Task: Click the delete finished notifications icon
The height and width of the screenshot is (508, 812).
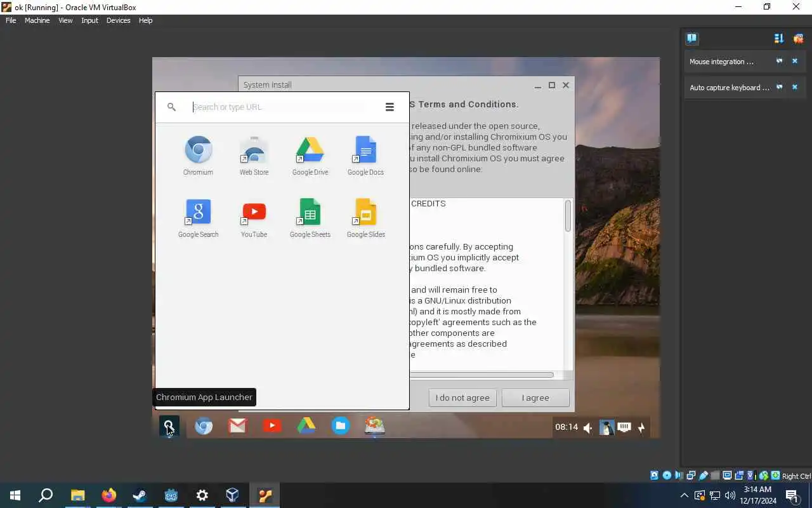Action: coord(798,39)
